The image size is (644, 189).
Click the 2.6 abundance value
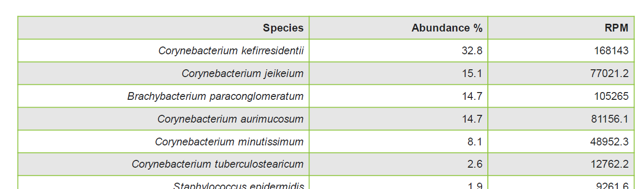pyautogui.click(x=475, y=164)
